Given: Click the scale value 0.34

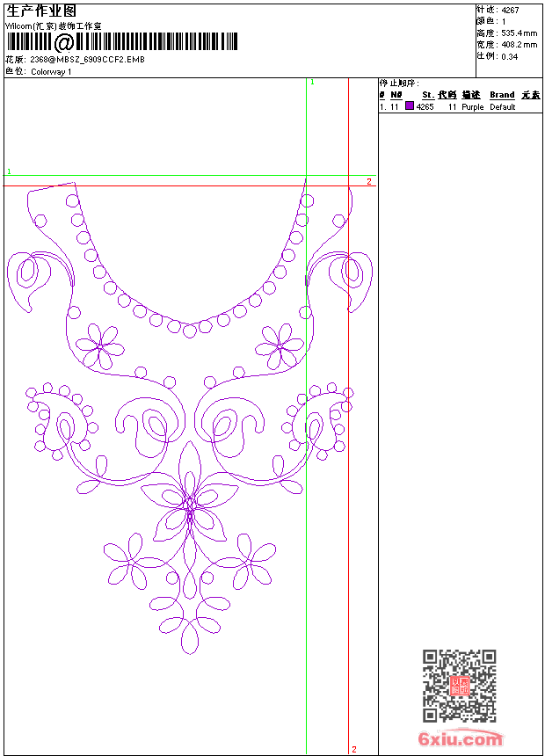Looking at the screenshot, I should (509, 55).
